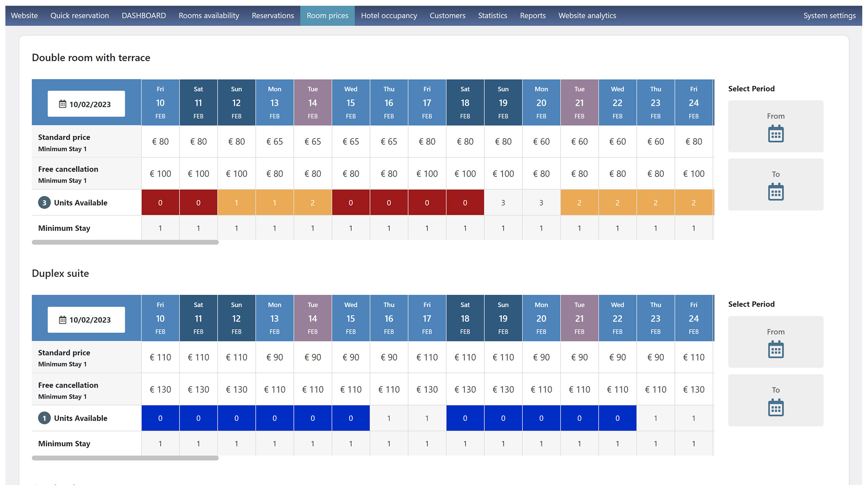868x490 pixels.
Task: Click the badge 3 beside Double room Units Available
Action: [44, 203]
